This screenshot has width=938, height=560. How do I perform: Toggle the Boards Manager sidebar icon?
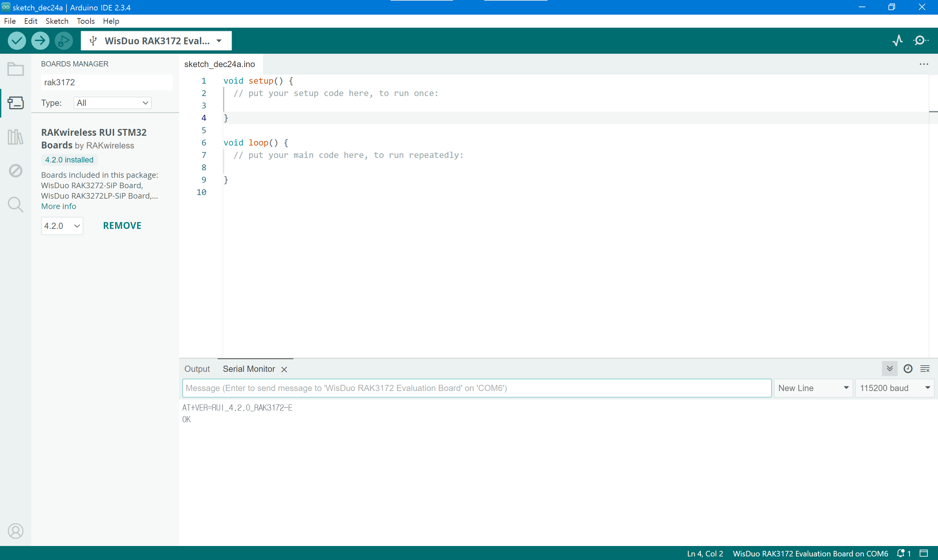click(16, 103)
